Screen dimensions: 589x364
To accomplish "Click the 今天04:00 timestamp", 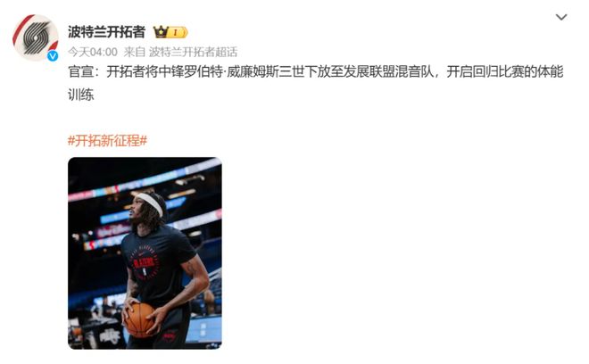I will pyautogui.click(x=93, y=52).
